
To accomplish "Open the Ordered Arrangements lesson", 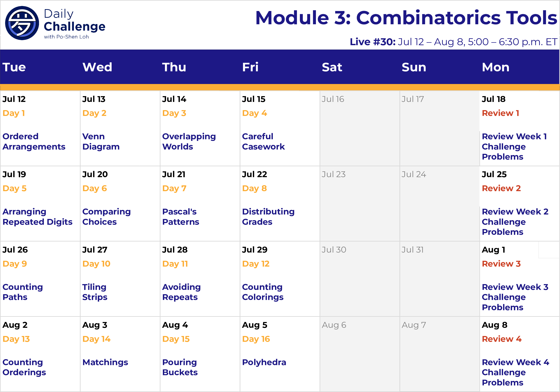I will (34, 141).
